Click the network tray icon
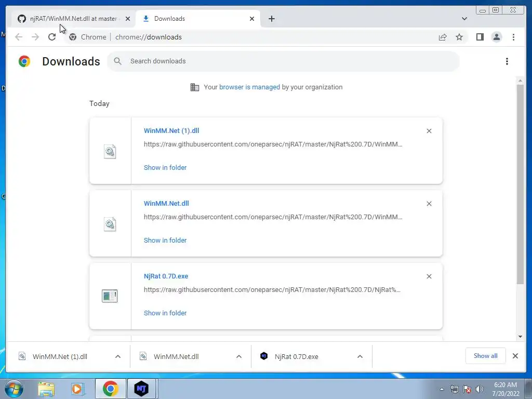The image size is (532, 399). [454, 389]
